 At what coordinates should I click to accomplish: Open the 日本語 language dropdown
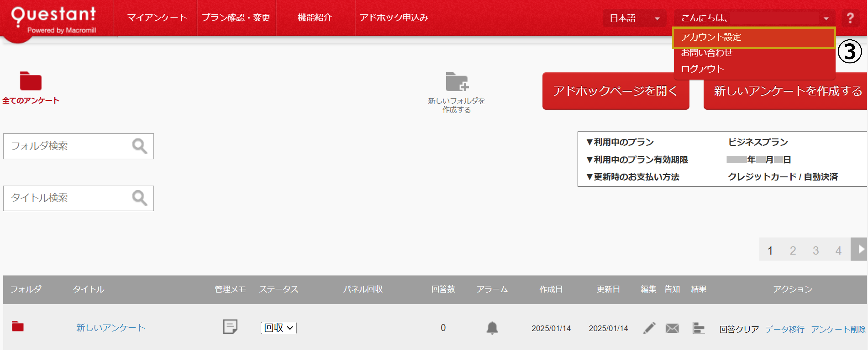[x=635, y=18]
